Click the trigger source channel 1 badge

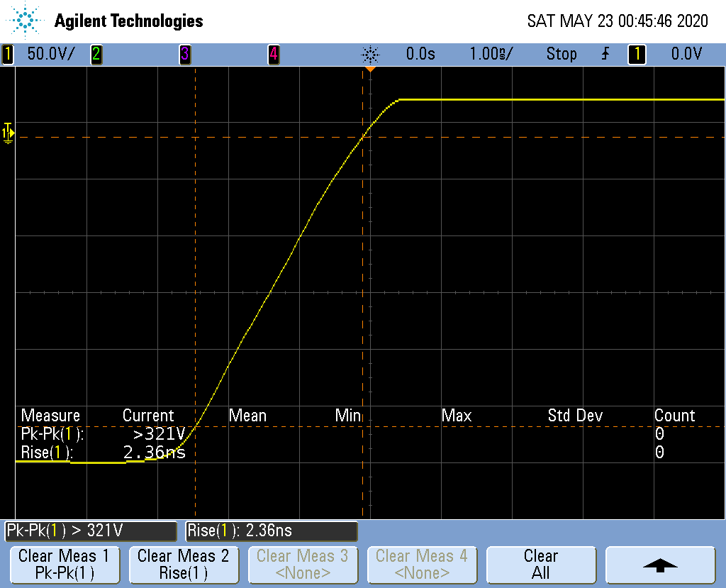tap(637, 54)
